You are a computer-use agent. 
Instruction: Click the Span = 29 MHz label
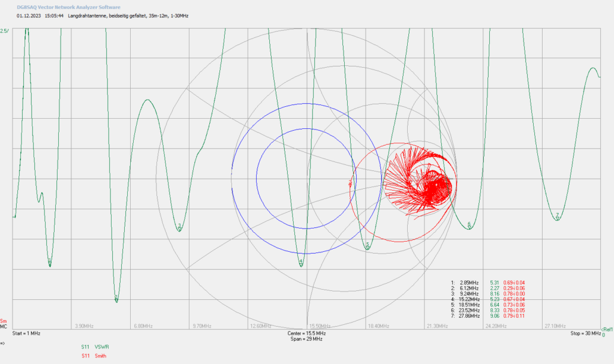pos(306,339)
